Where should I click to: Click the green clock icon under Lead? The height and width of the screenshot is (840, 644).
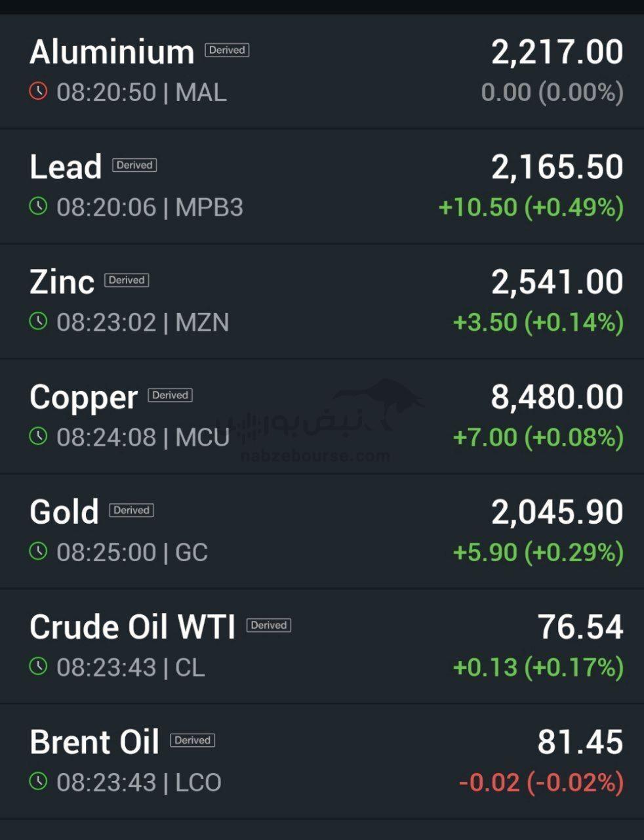pyautogui.click(x=39, y=206)
